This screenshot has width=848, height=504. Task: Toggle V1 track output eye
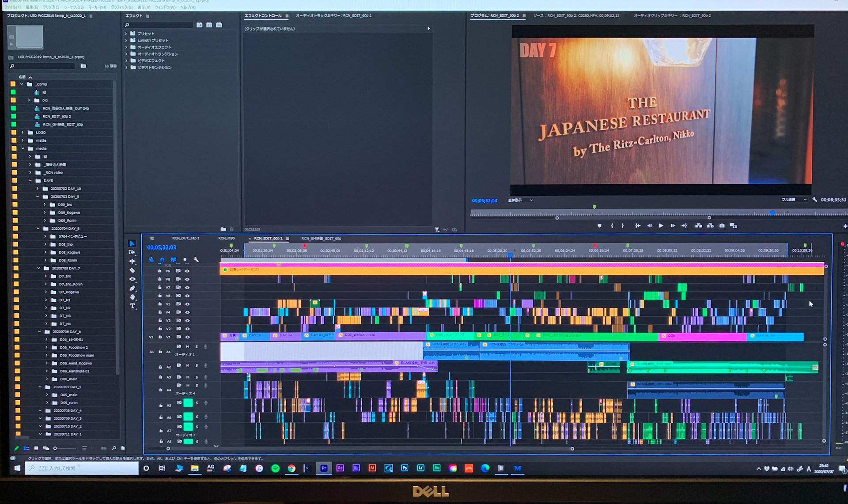[x=187, y=337]
